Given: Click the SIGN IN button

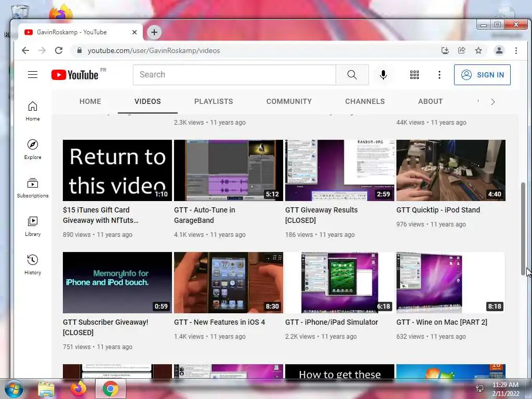Looking at the screenshot, I should [x=483, y=75].
